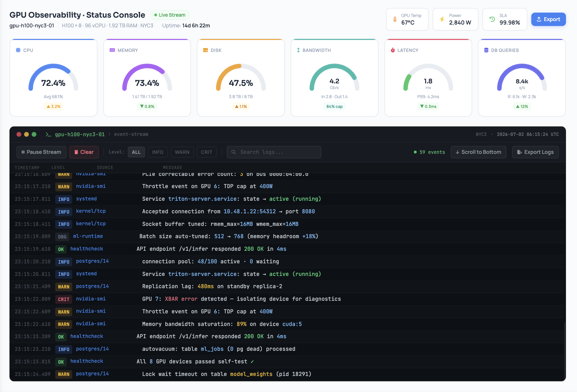
Task: Click the DB Queries database icon
Action: pyautogui.click(x=486, y=50)
